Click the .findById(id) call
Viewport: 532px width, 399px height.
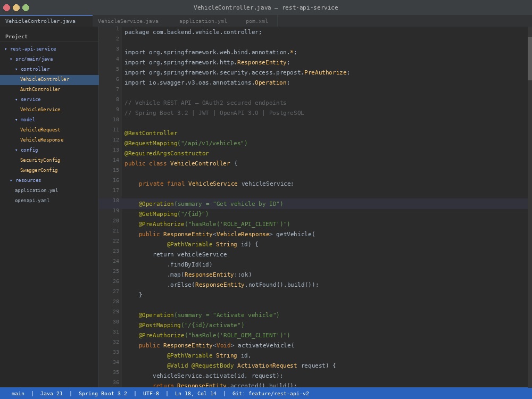(x=190, y=264)
